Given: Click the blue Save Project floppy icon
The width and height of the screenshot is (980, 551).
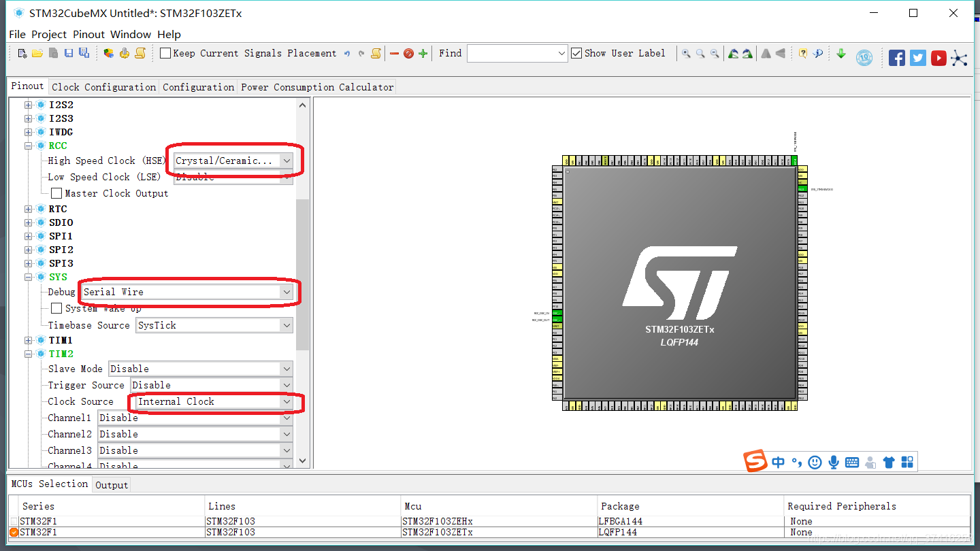Looking at the screenshot, I should click(68, 53).
